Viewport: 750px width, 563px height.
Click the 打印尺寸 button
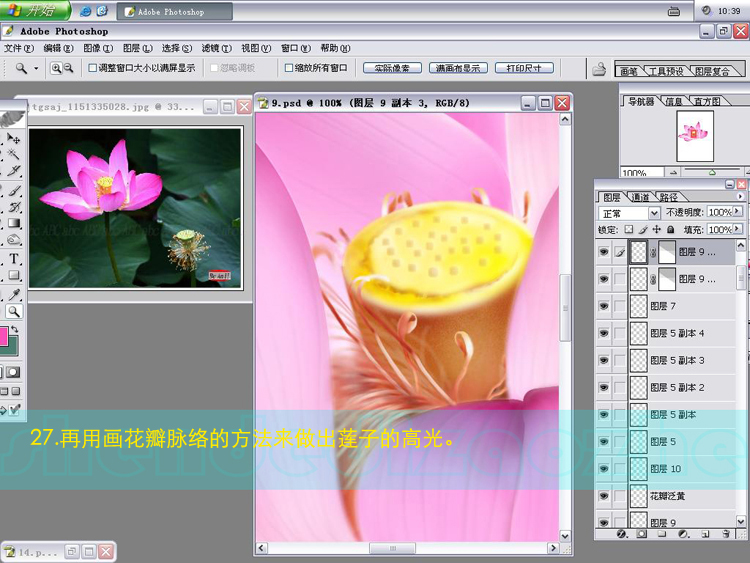[524, 68]
